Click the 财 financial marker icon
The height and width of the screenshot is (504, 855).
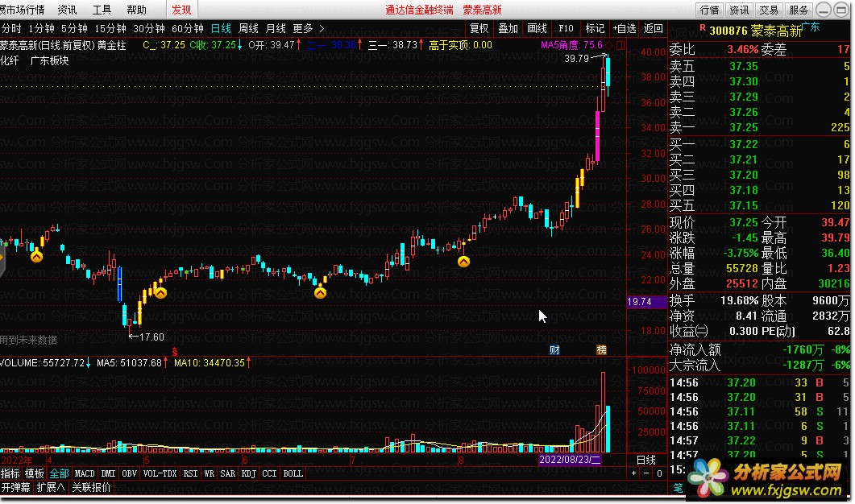[x=554, y=349]
